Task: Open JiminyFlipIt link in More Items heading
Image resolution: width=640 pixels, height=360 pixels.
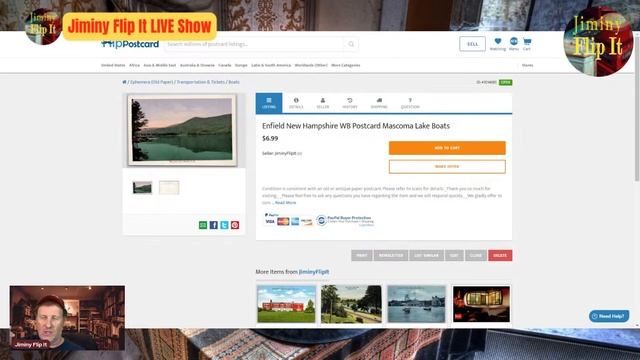Action: click(314, 272)
